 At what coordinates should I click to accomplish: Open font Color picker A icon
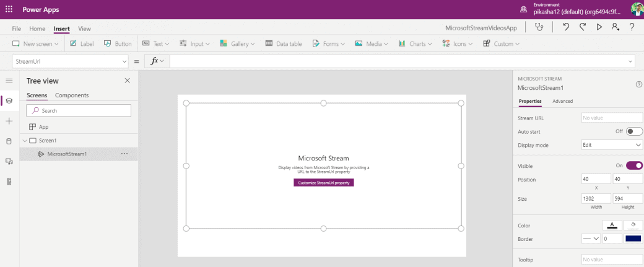click(x=612, y=225)
